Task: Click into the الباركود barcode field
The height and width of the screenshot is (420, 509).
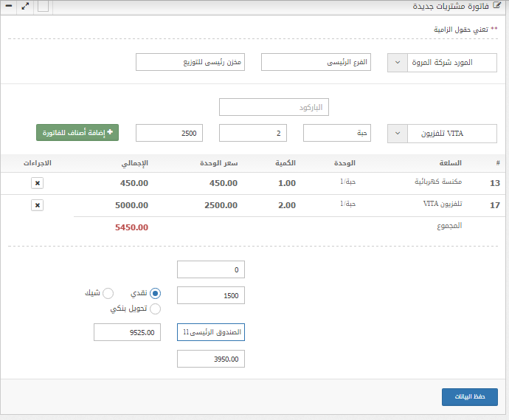Action: [x=274, y=107]
